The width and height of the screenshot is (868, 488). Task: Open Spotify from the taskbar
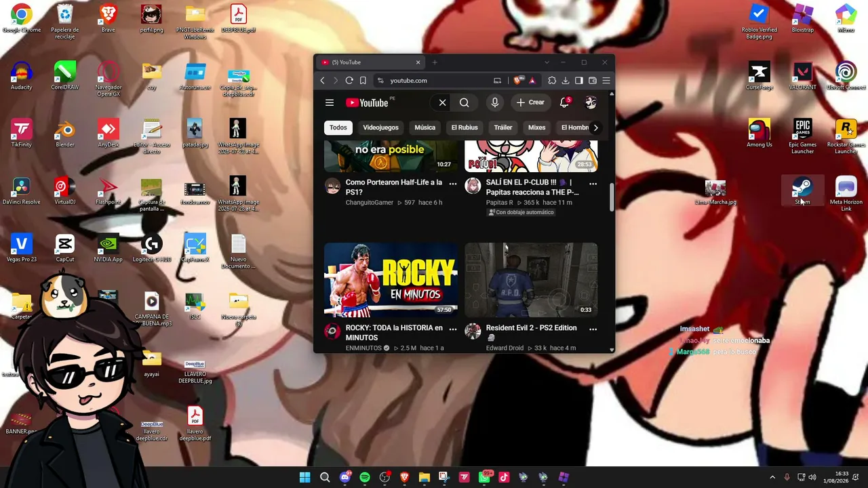pyautogui.click(x=365, y=477)
